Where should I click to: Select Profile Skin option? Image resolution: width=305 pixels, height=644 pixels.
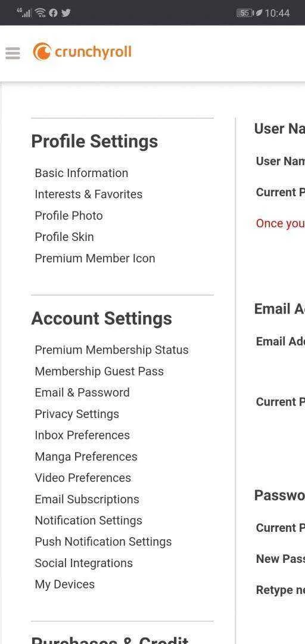64,237
